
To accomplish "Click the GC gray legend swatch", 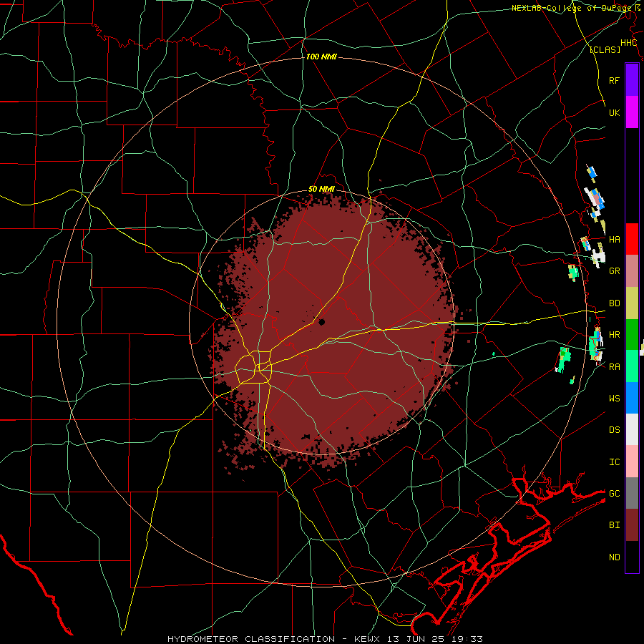I will coord(632,493).
